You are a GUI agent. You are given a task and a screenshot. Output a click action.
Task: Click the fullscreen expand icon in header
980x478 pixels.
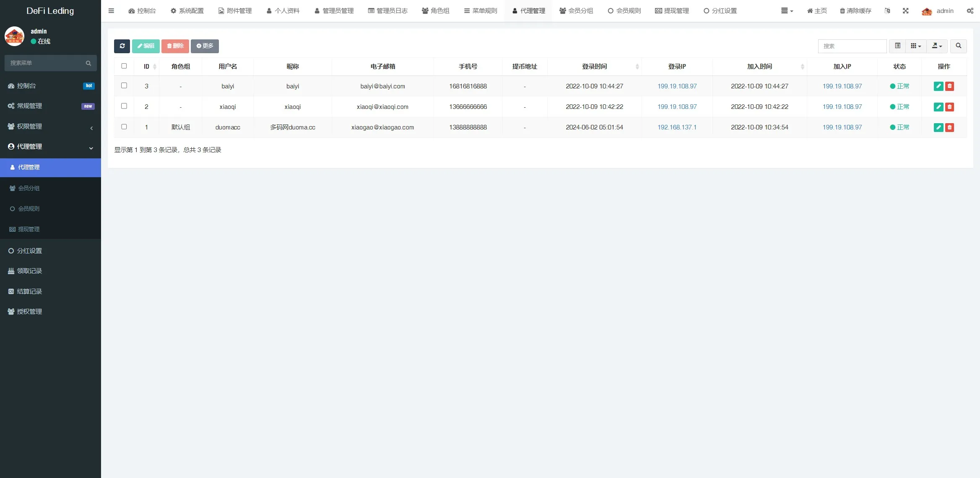pyautogui.click(x=906, y=11)
